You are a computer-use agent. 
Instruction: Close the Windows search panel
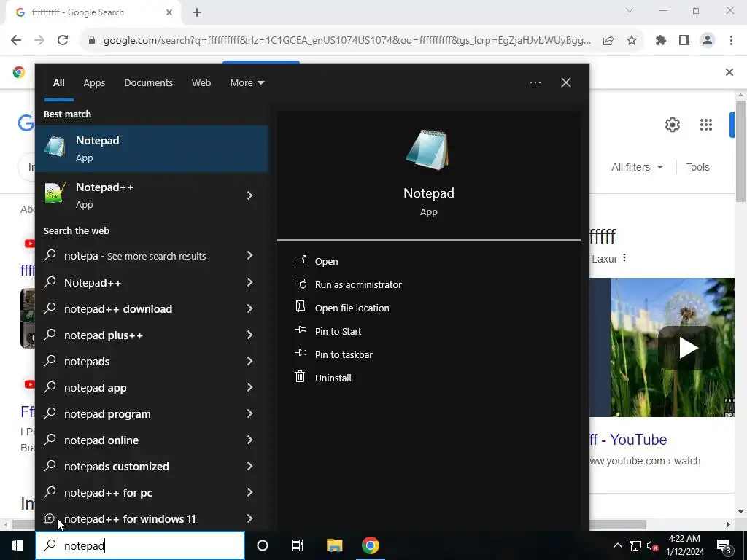(566, 82)
